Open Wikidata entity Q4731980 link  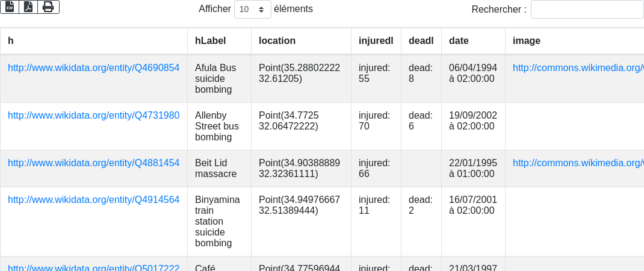[93, 116]
